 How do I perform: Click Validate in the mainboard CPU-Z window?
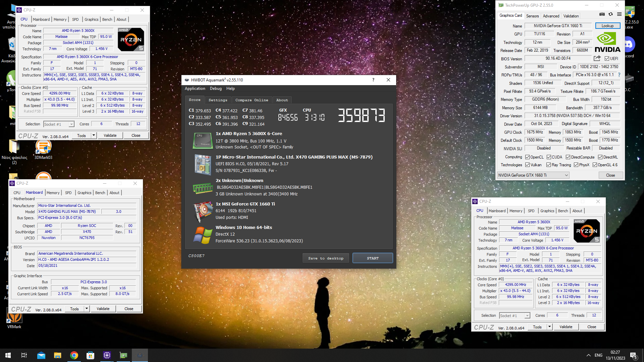103,309
